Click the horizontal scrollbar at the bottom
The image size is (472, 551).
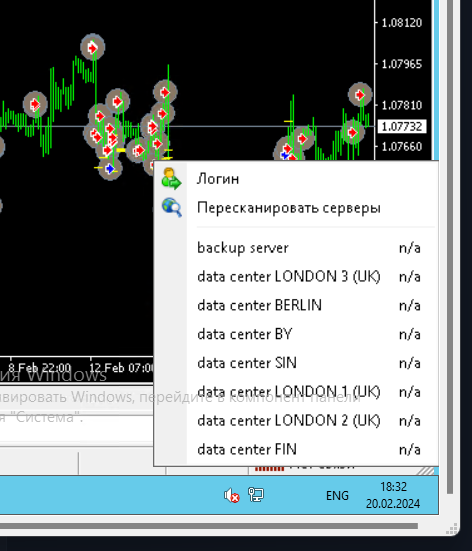[x=209, y=526]
